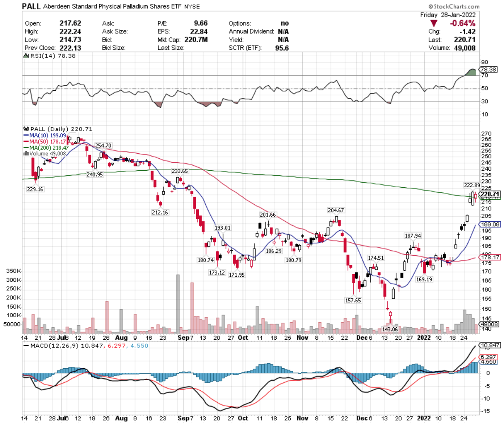
Task: Click the candlestick icon beside PALL (Daily)
Action: 26,129
